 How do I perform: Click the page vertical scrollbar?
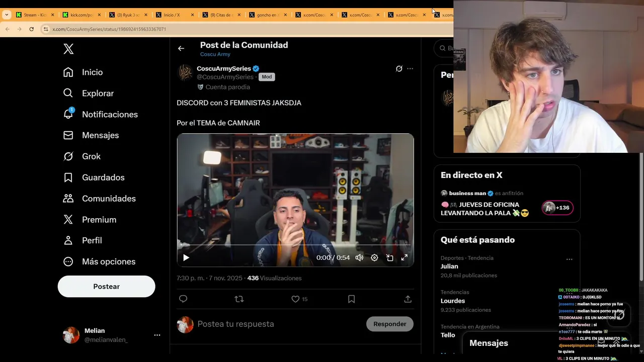point(641,217)
